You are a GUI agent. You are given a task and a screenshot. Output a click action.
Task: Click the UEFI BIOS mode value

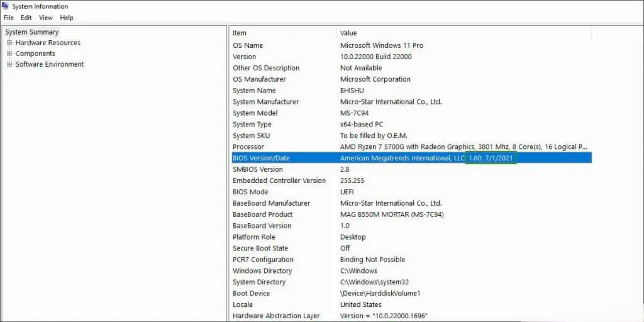click(x=347, y=192)
